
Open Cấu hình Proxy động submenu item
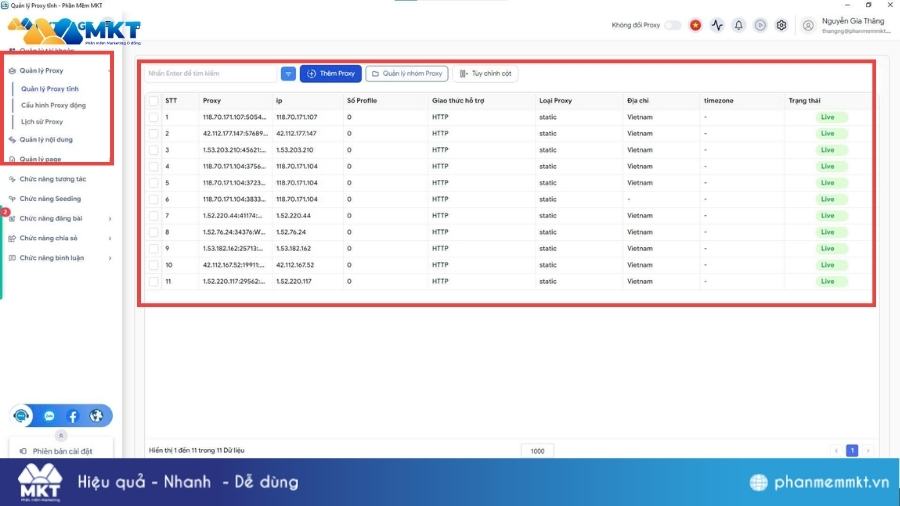click(53, 106)
